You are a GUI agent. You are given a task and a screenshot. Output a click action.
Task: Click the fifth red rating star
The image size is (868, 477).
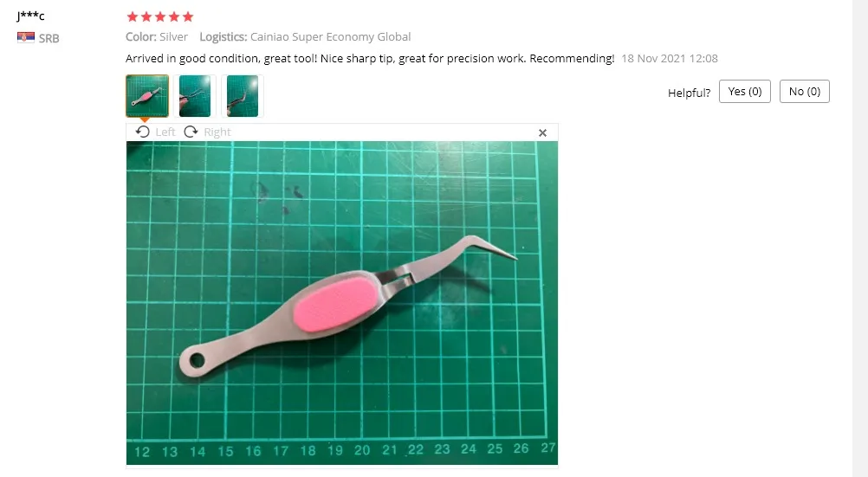pyautogui.click(x=188, y=16)
